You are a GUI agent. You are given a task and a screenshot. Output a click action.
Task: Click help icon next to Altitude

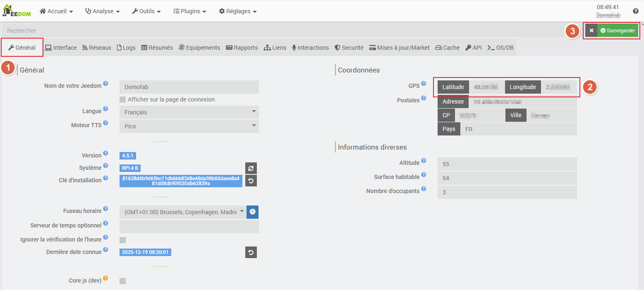coord(424,161)
